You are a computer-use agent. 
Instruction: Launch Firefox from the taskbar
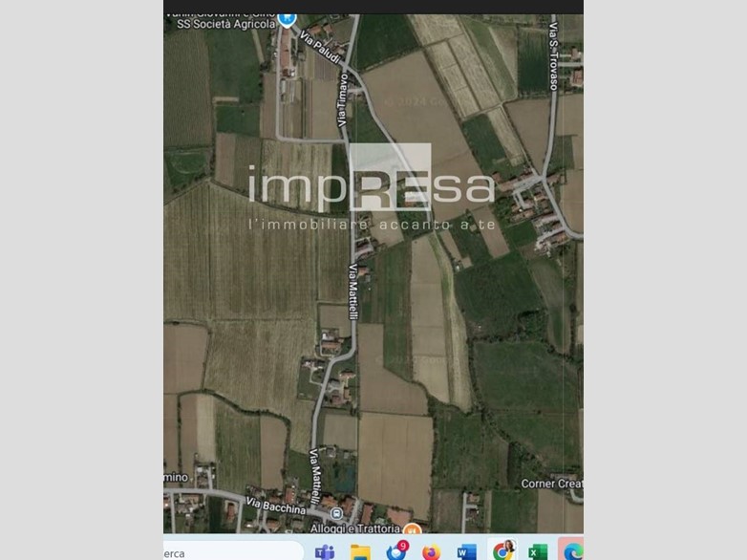pyautogui.click(x=431, y=552)
